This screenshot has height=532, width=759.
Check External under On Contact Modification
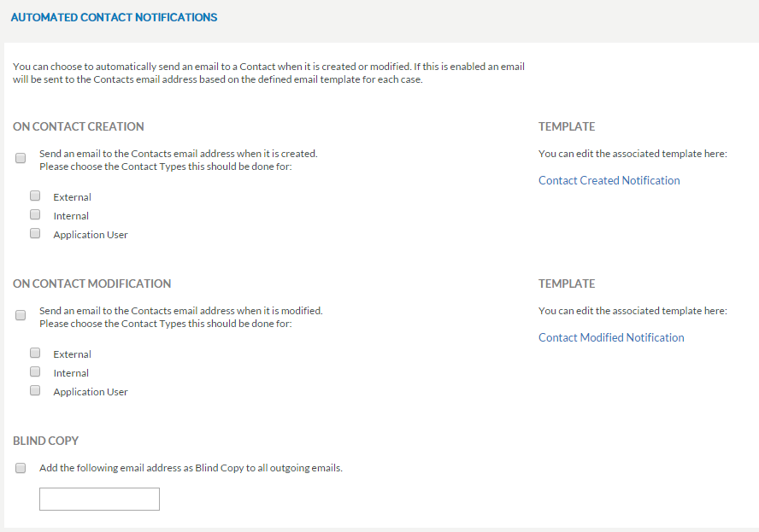tap(35, 353)
